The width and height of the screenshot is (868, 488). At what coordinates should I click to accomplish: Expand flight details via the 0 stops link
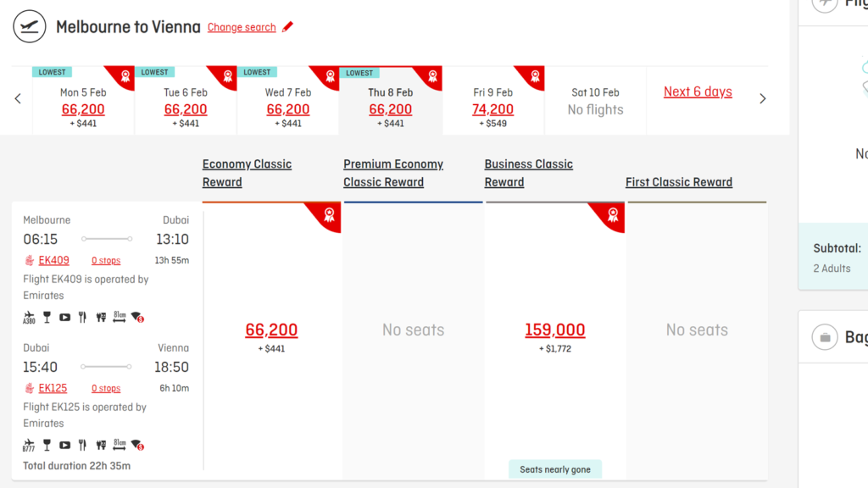(x=105, y=260)
